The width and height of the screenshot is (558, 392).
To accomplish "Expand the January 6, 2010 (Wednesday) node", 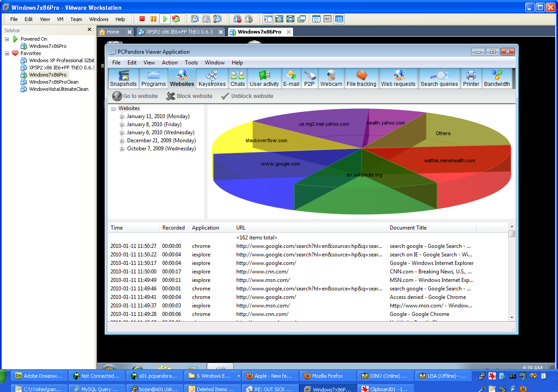I will pos(122,133).
